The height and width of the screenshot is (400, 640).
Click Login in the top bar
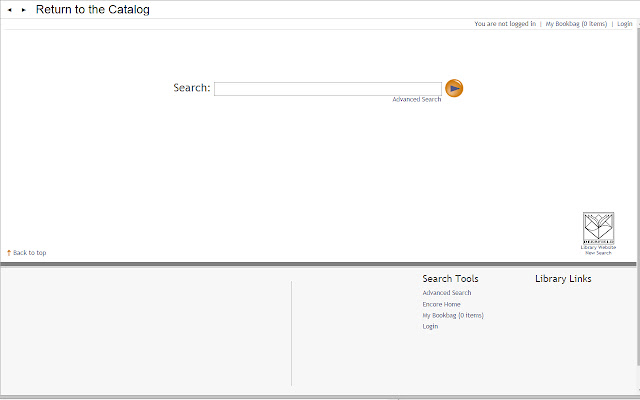pyautogui.click(x=624, y=24)
